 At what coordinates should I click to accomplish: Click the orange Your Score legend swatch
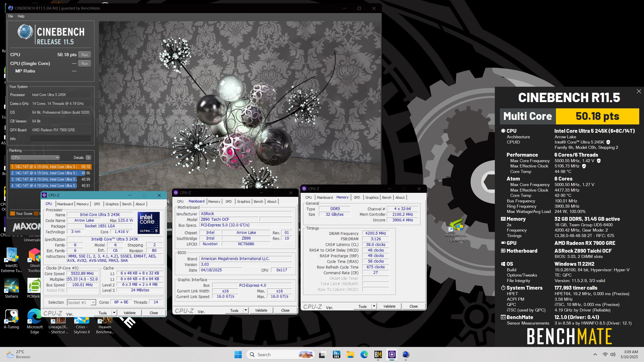click(x=12, y=213)
